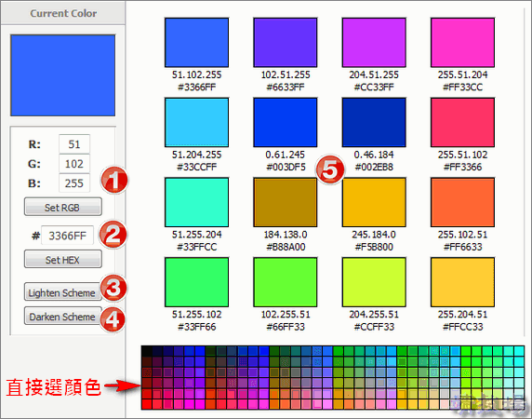
Task: Click the 51.255.204 RGB label text
Action: pyautogui.click(x=197, y=235)
